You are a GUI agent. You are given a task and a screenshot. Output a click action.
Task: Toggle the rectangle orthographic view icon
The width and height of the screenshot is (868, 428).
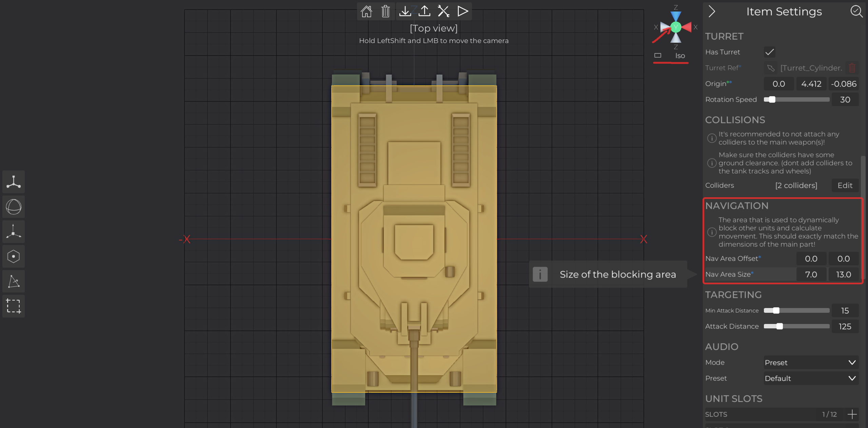658,56
